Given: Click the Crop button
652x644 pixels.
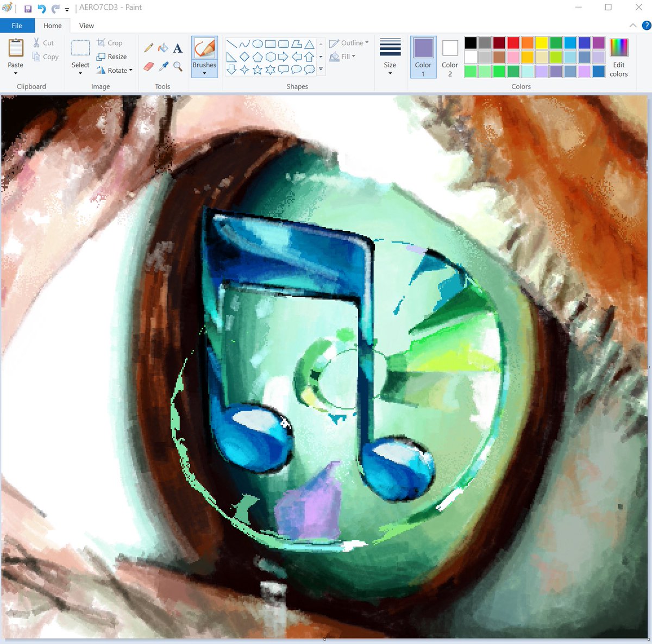Looking at the screenshot, I should [110, 43].
